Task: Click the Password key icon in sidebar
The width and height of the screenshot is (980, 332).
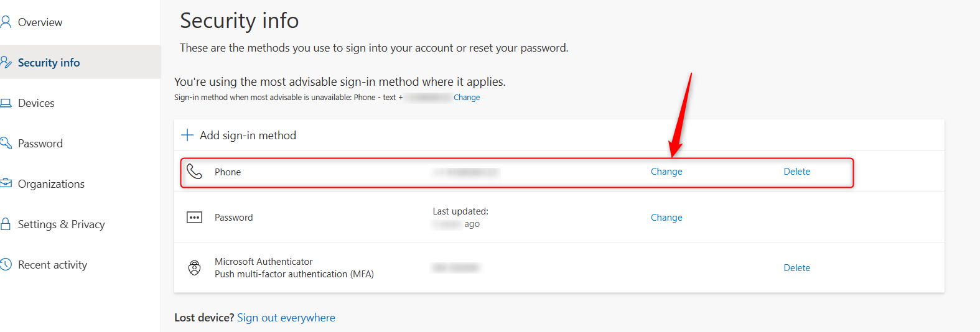Action: click(x=6, y=144)
